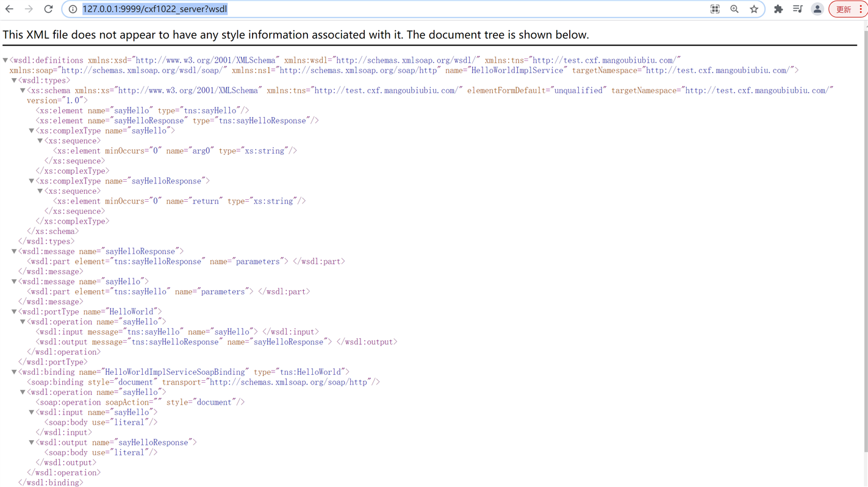Click the red 更新 update button
The height and width of the screenshot is (487, 868).
tap(844, 9)
